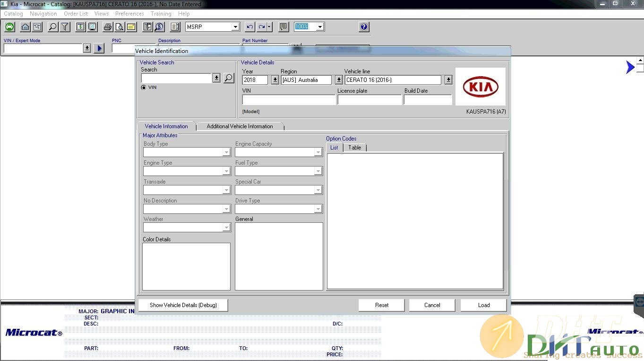
Task: Click the Kia logo image
Action: (x=481, y=87)
